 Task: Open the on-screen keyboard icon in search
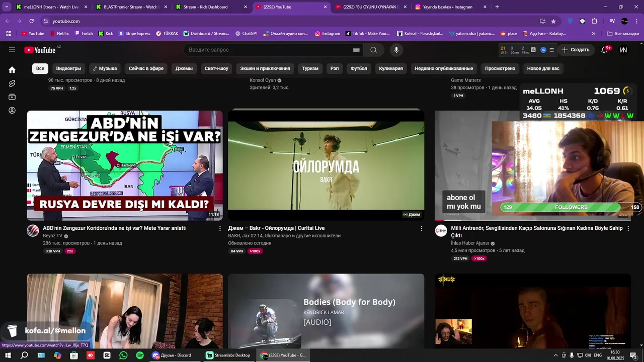pyautogui.click(x=356, y=50)
